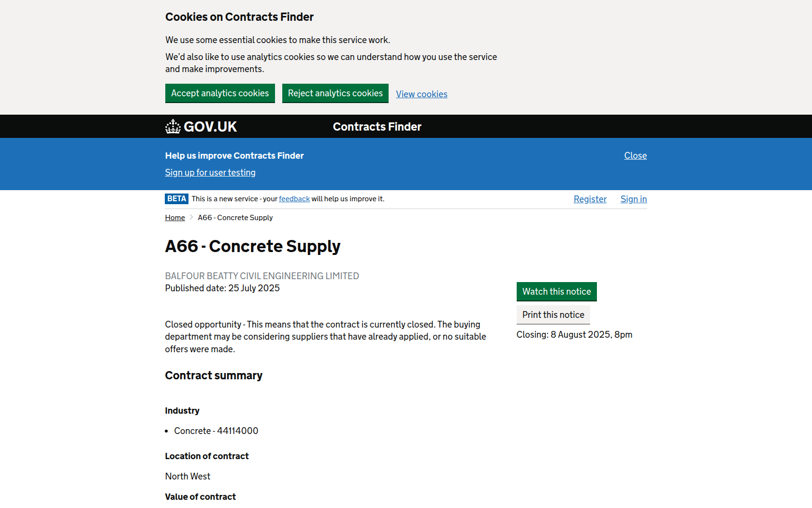Click the BETA phase tag
This screenshot has width=812, height=508.
click(x=176, y=199)
